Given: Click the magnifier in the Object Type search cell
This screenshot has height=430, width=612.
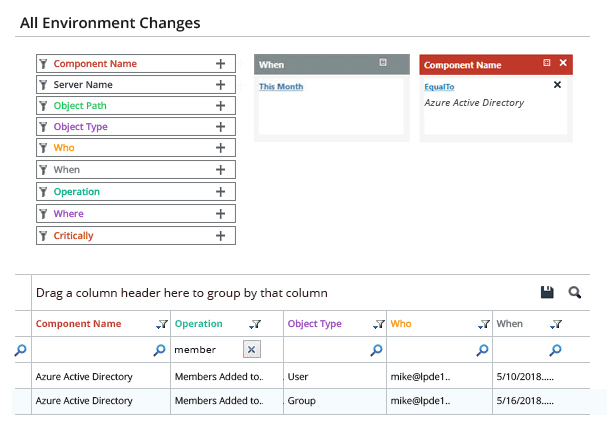Looking at the screenshot, I should pos(376,350).
